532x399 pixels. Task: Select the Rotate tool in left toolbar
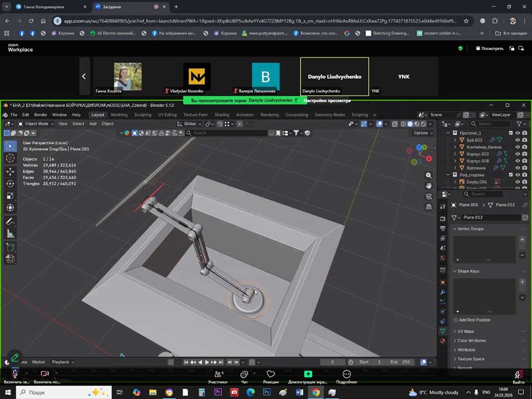[x=10, y=184]
